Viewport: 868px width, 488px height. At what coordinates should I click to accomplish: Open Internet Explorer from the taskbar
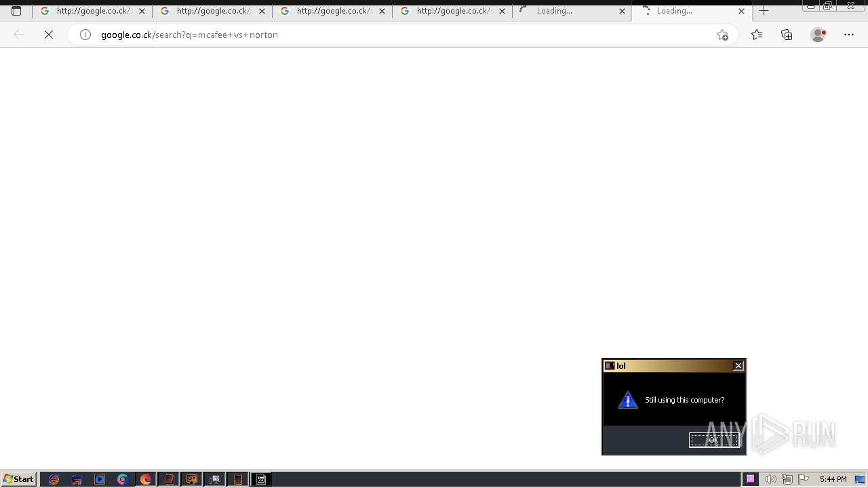(54, 479)
